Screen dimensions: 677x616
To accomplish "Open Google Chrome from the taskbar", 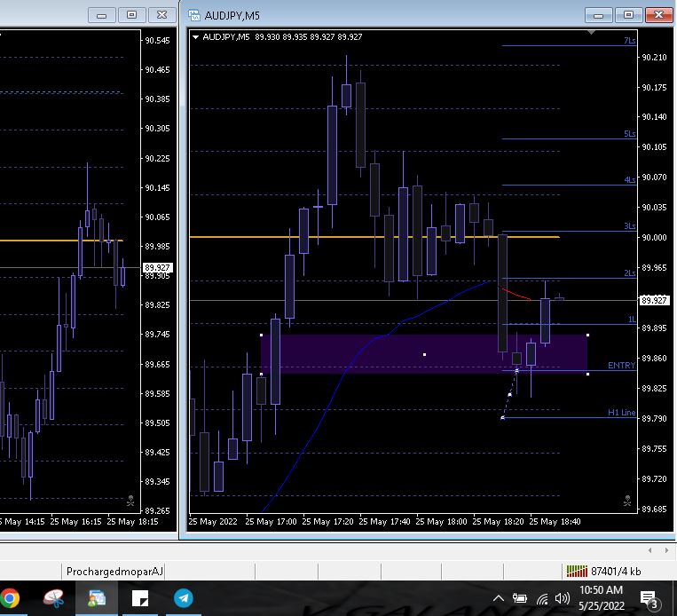I will coord(9,598).
